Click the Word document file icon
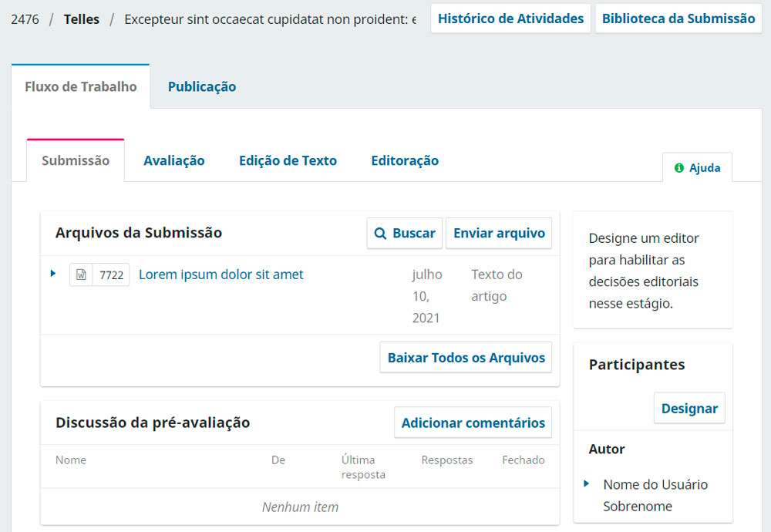The height and width of the screenshot is (532, 771). 81,274
